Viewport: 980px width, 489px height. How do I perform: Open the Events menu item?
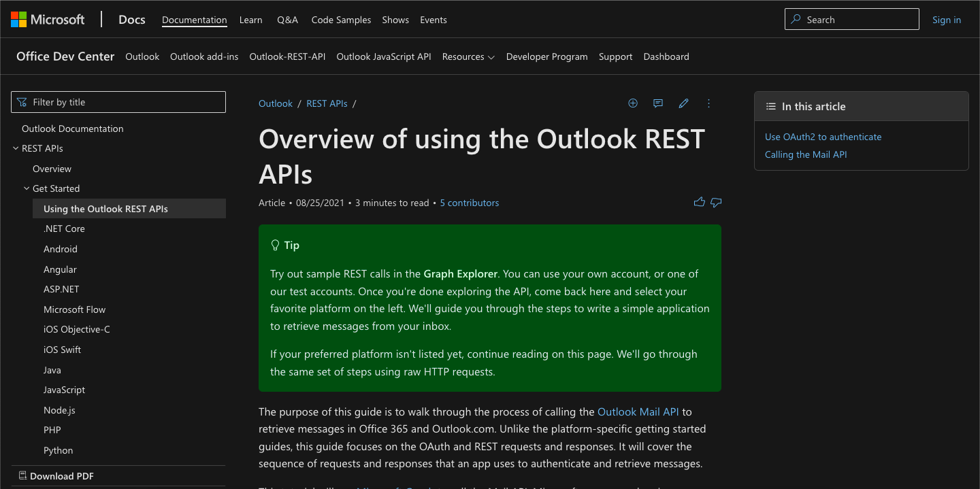[x=434, y=20]
